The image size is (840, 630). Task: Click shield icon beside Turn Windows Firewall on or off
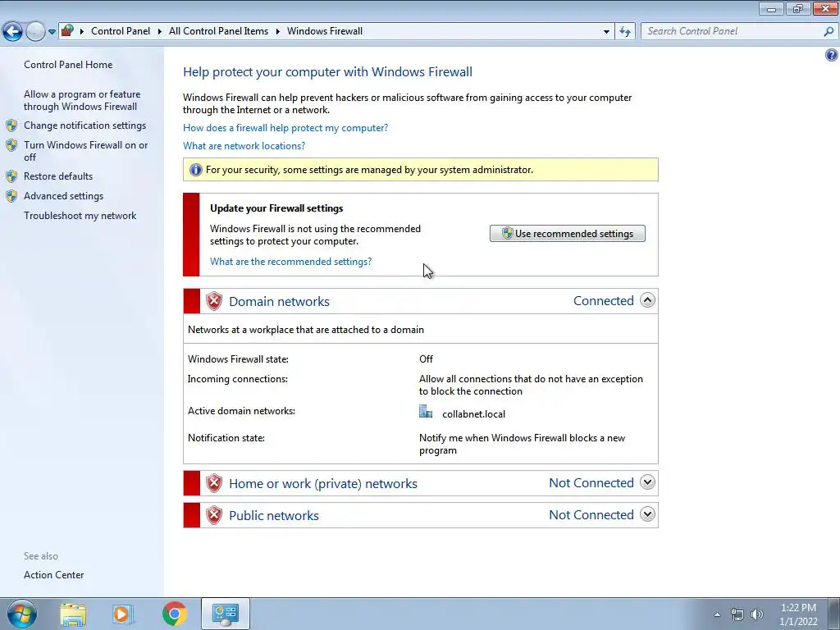pyautogui.click(x=11, y=145)
